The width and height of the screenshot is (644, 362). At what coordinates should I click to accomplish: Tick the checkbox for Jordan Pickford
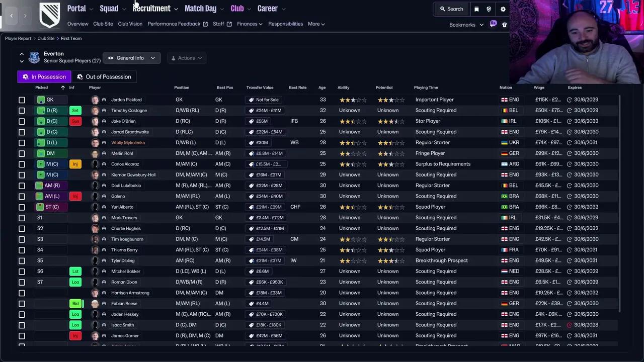pyautogui.click(x=22, y=100)
